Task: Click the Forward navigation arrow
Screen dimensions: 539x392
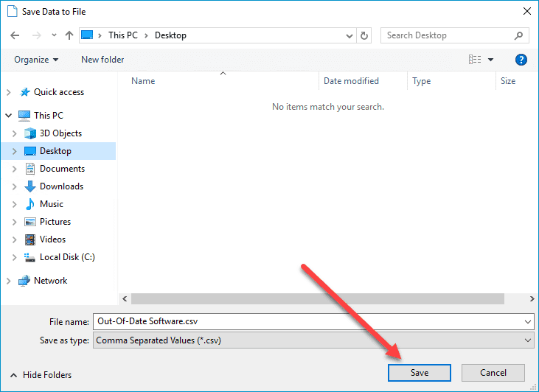Action: [36, 35]
